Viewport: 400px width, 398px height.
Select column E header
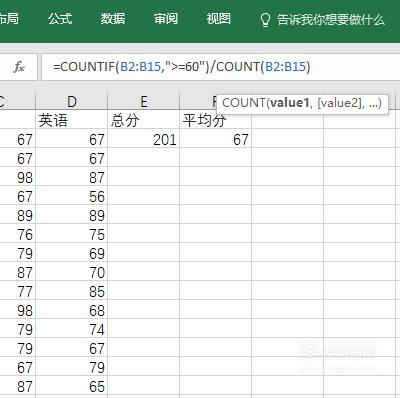(144, 101)
